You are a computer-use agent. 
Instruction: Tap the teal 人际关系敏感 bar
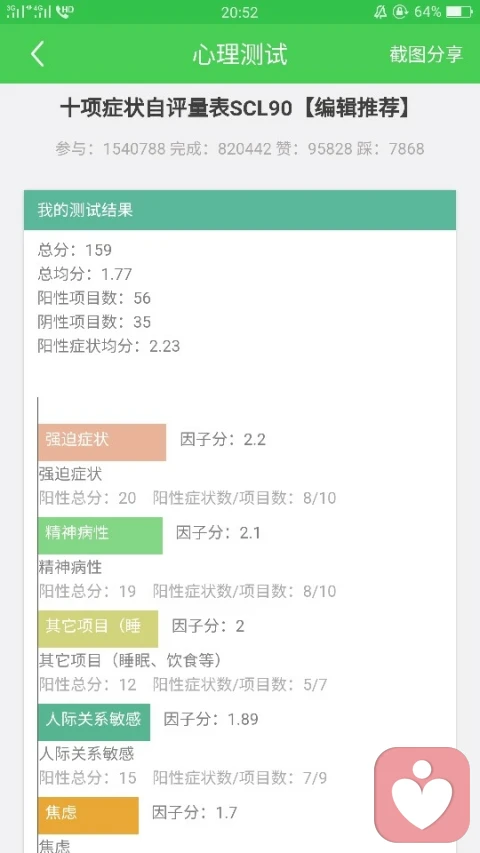94,722
